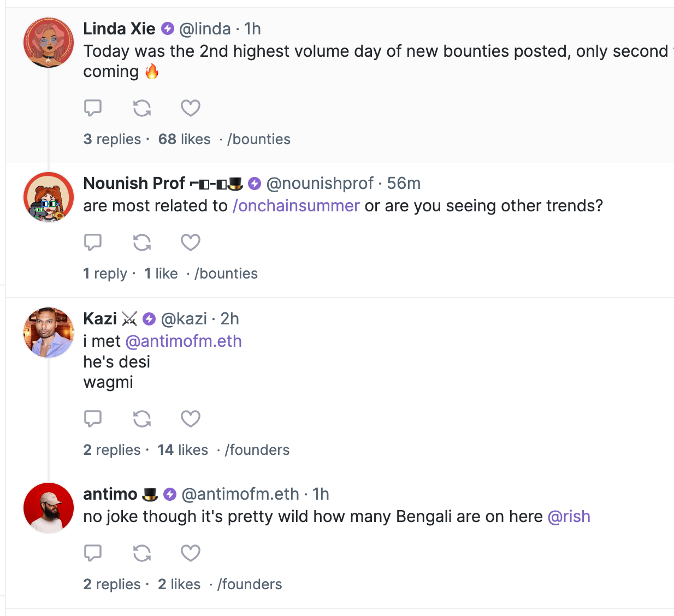This screenshot has height=616, width=674.
Task: Recast Kazi's post about antimofm.eth
Action: pyautogui.click(x=142, y=419)
